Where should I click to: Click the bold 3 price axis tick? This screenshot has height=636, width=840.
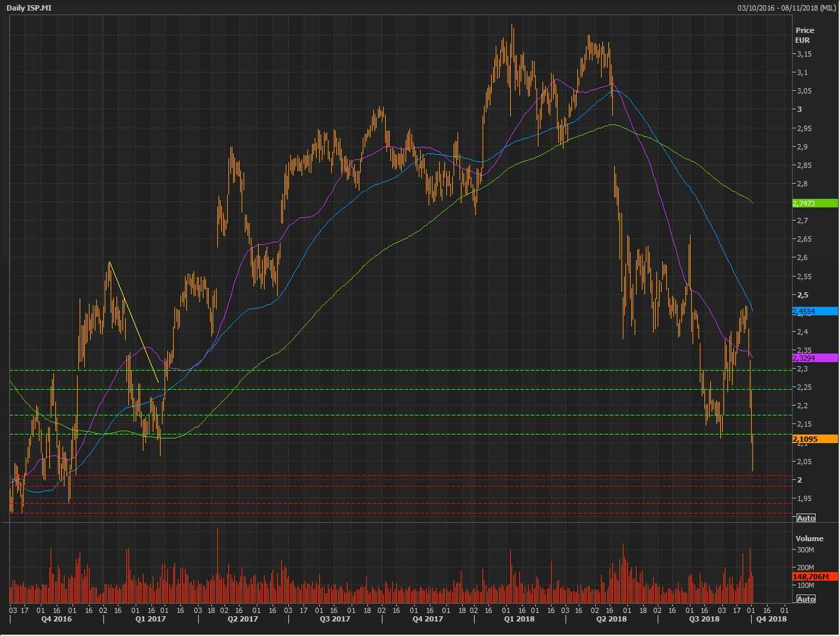point(800,109)
